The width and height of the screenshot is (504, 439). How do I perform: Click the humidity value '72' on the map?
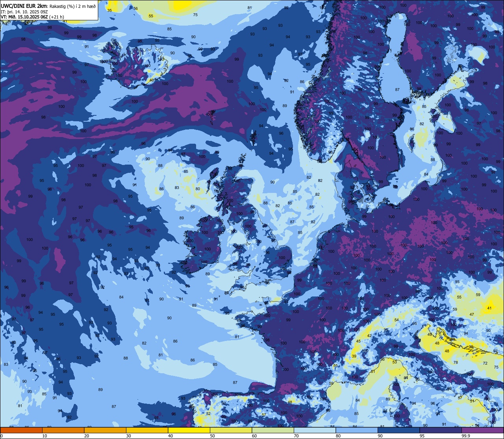pyautogui.click(x=485, y=363)
